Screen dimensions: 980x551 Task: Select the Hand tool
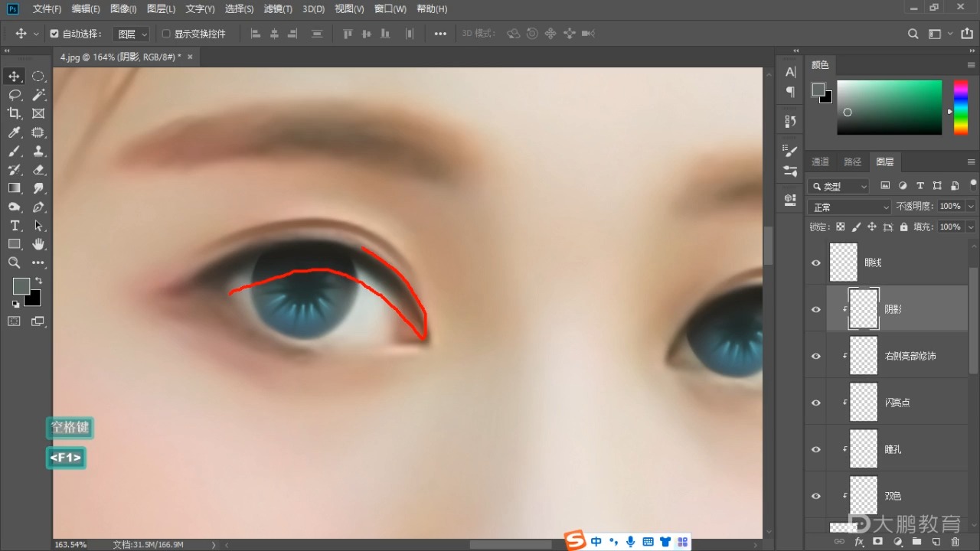38,244
